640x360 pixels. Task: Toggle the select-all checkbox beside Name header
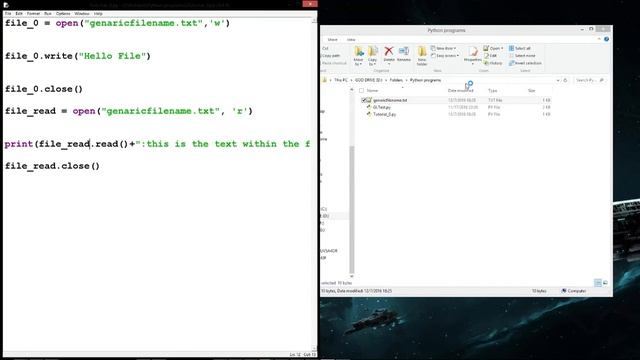click(361, 91)
